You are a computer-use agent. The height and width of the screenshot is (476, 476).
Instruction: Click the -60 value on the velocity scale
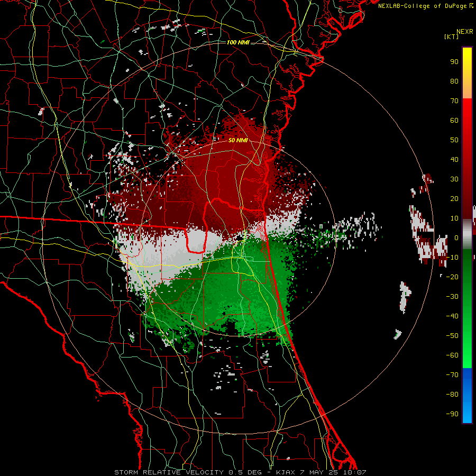pos(452,355)
